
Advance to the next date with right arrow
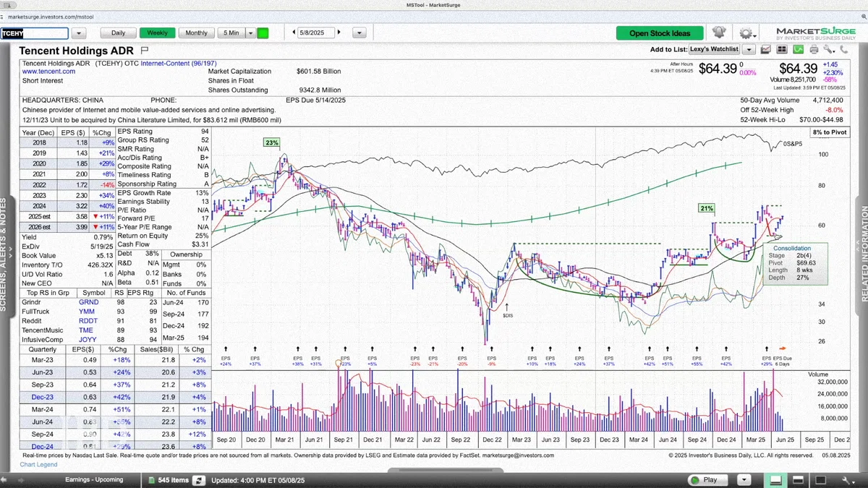tap(339, 33)
